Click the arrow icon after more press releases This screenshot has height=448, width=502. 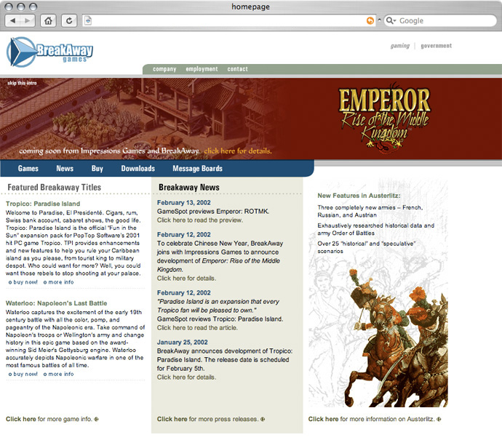pyautogui.click(x=263, y=419)
